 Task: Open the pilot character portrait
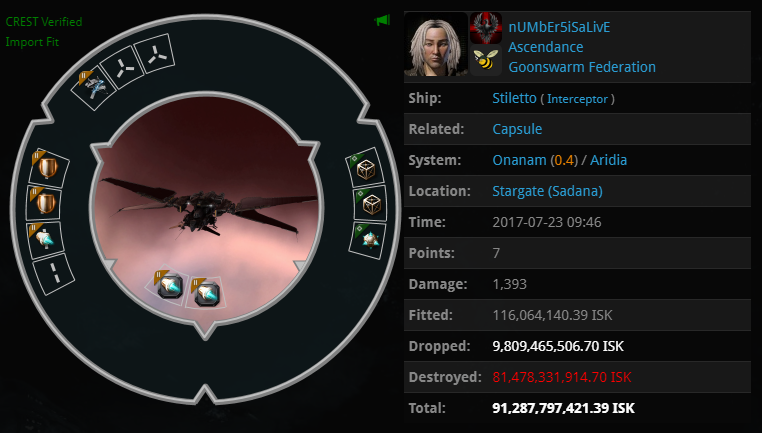click(436, 44)
